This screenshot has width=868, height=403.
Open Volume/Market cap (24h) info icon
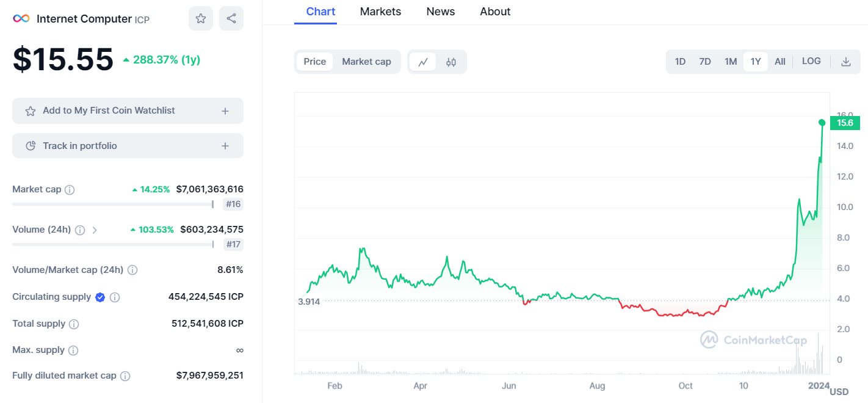pyautogui.click(x=132, y=270)
